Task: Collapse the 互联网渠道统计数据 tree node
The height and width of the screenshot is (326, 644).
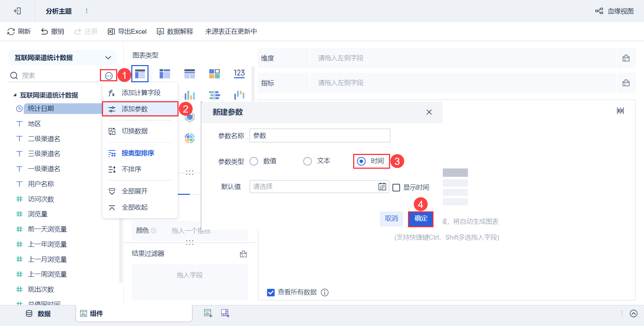Action: (x=15, y=95)
